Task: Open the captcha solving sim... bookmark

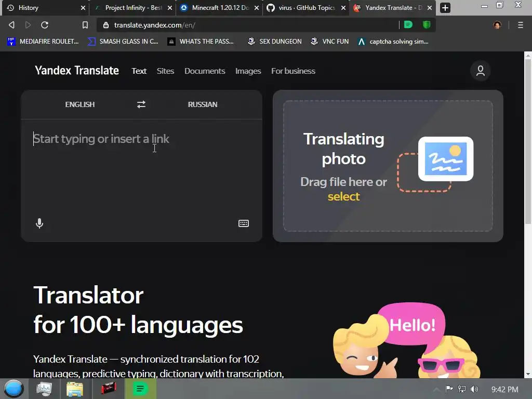Action: [x=393, y=42]
